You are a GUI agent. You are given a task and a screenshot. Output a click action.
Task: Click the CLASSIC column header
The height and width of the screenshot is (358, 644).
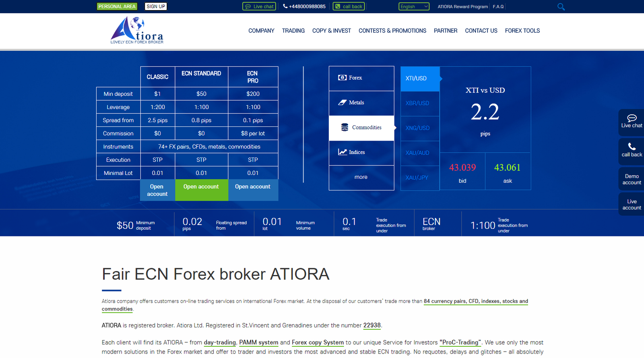tap(157, 77)
